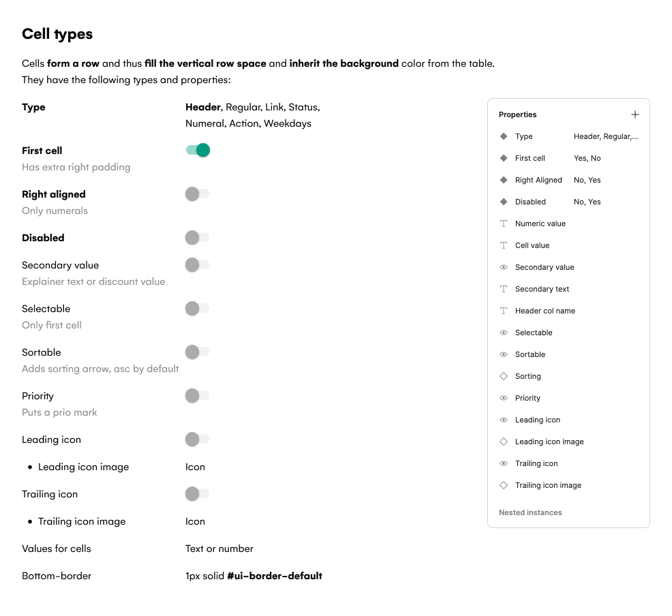Click the Nested instances label
The image size is (672, 616).
pos(530,512)
